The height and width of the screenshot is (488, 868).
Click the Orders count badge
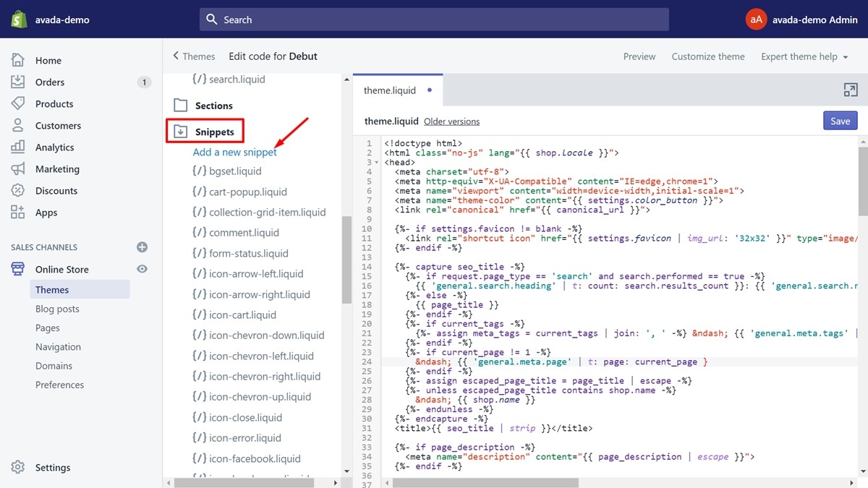click(144, 82)
